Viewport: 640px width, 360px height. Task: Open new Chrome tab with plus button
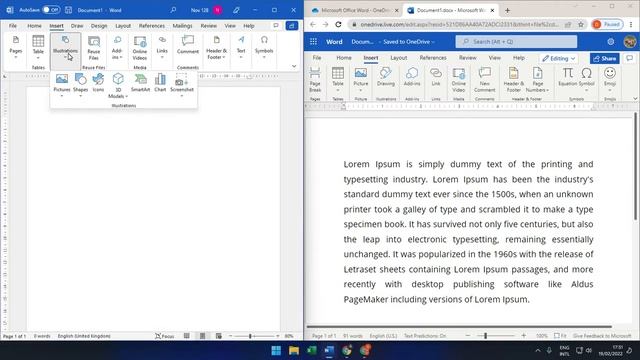[507, 10]
